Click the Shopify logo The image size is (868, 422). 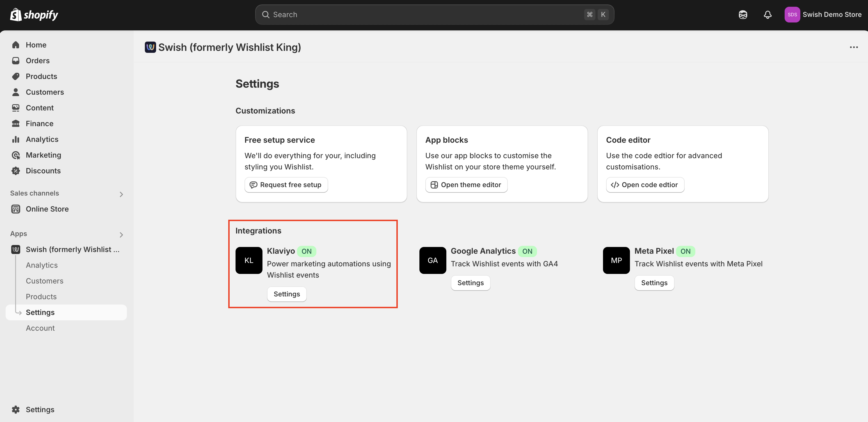coord(34,15)
